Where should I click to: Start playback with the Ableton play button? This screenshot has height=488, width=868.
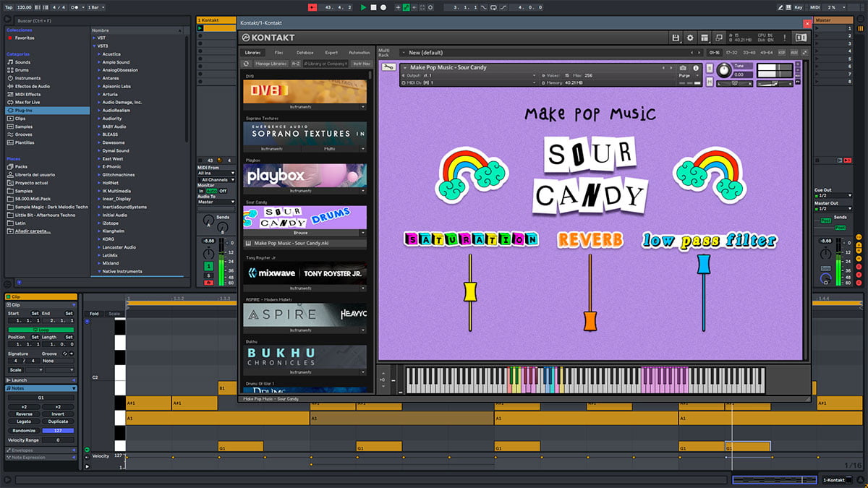[x=364, y=7]
